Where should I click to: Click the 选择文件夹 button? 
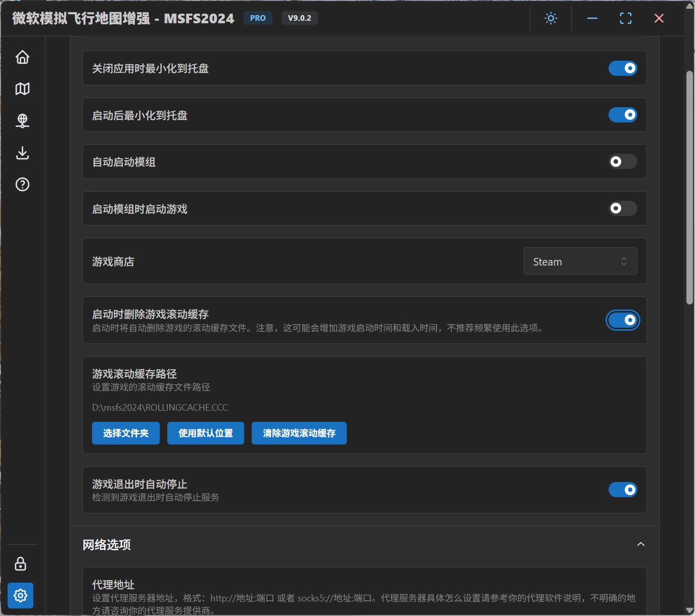pyautogui.click(x=126, y=433)
